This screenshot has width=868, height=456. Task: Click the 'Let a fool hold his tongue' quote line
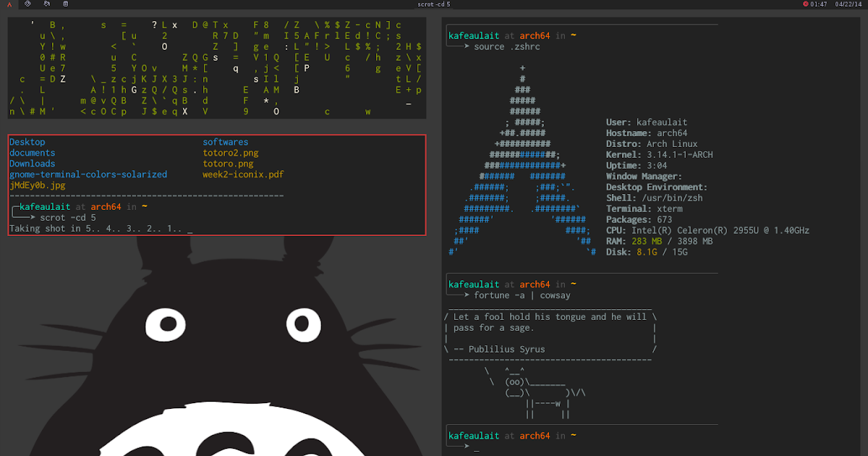pyautogui.click(x=550, y=317)
